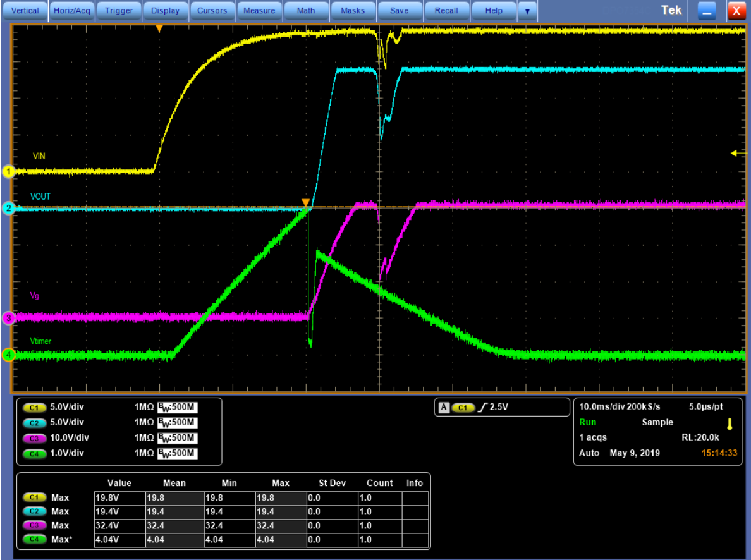Open the Trigger menu
The width and height of the screenshot is (751, 560).
tap(119, 11)
